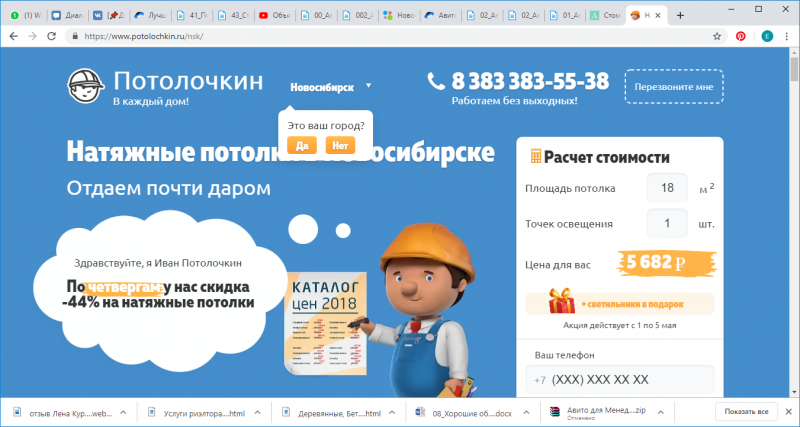The width and height of the screenshot is (800, 427).
Task: Click the address bar URL
Action: (x=144, y=36)
